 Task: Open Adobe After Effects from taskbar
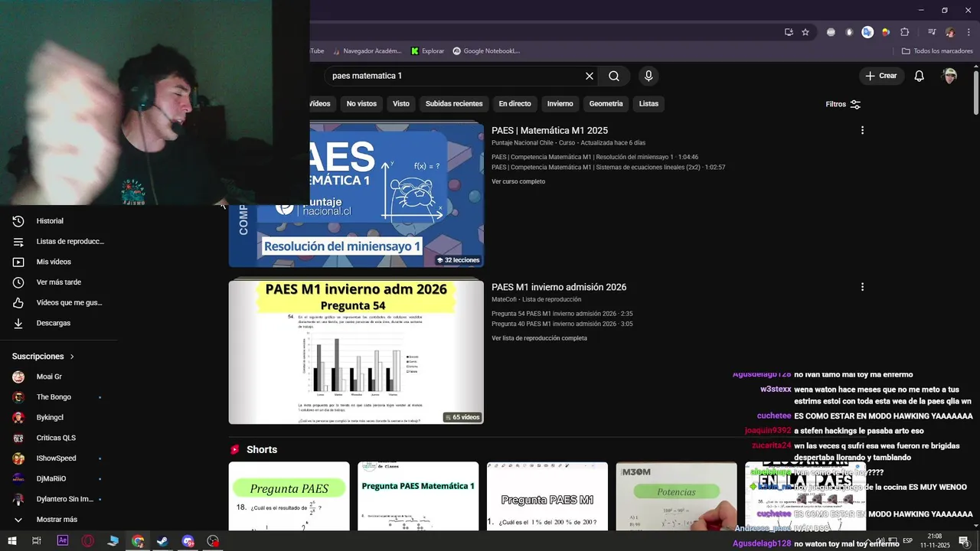coord(63,540)
